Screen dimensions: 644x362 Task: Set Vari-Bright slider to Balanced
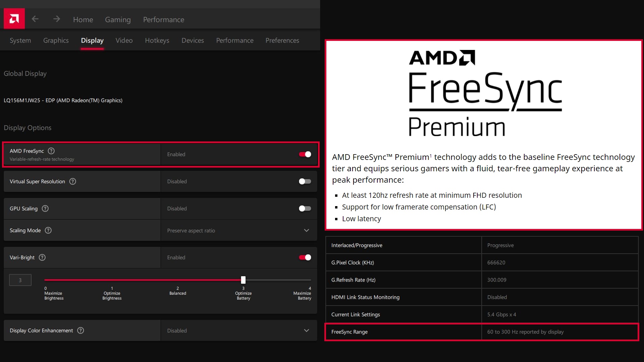[178, 280]
